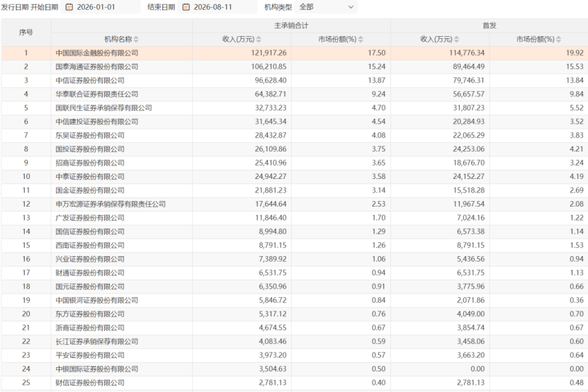Select row 中国银河证券股份有限公司

pos(294,300)
